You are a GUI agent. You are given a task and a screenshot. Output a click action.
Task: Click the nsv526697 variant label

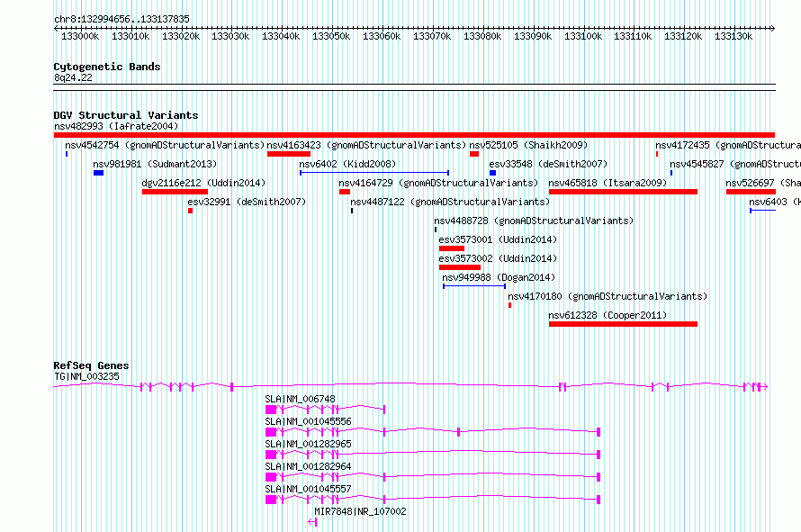(x=763, y=183)
